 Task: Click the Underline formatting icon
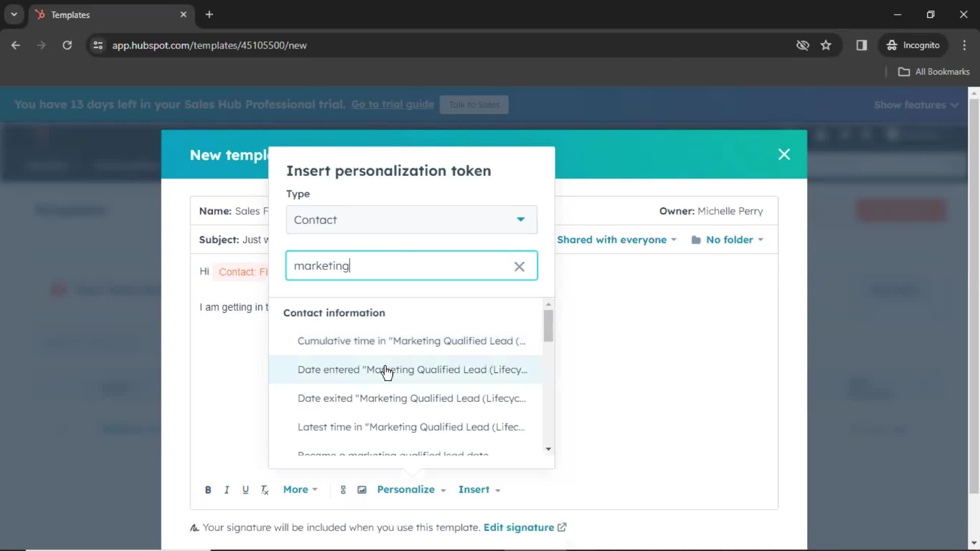point(246,490)
